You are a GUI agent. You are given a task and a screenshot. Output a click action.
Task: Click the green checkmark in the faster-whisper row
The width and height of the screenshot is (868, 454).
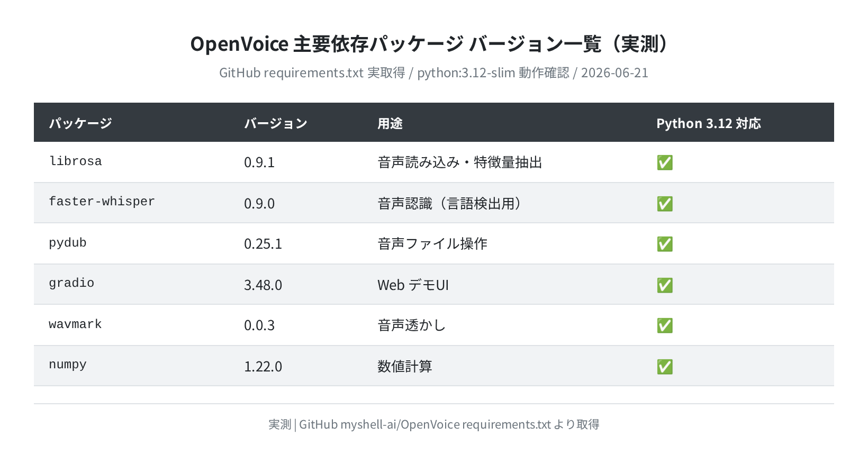pos(665,204)
